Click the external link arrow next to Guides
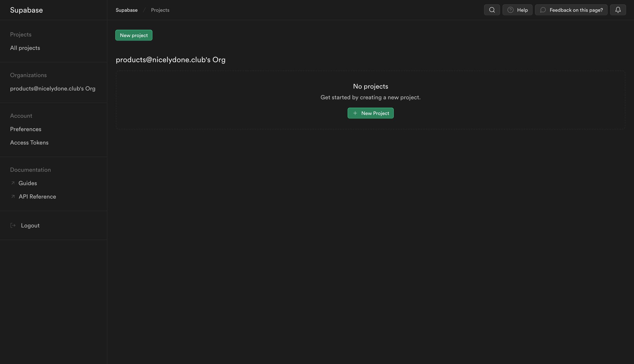 click(x=13, y=183)
